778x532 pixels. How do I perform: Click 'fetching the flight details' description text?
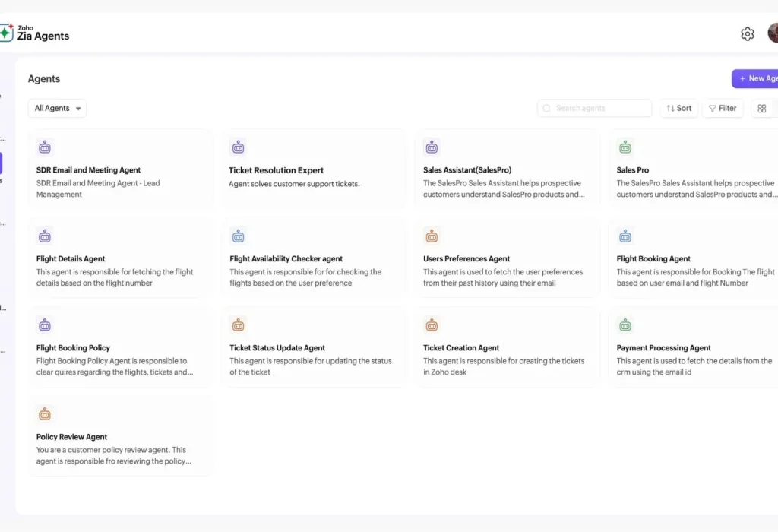click(115, 277)
